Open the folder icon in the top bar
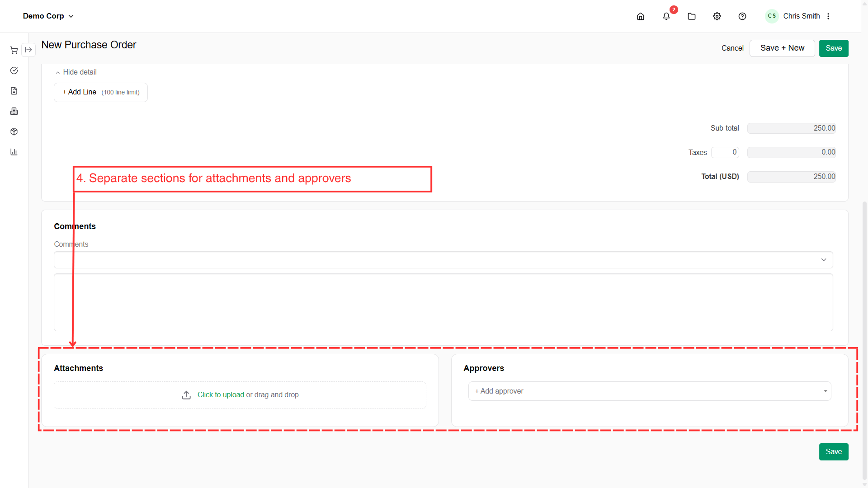 (692, 16)
